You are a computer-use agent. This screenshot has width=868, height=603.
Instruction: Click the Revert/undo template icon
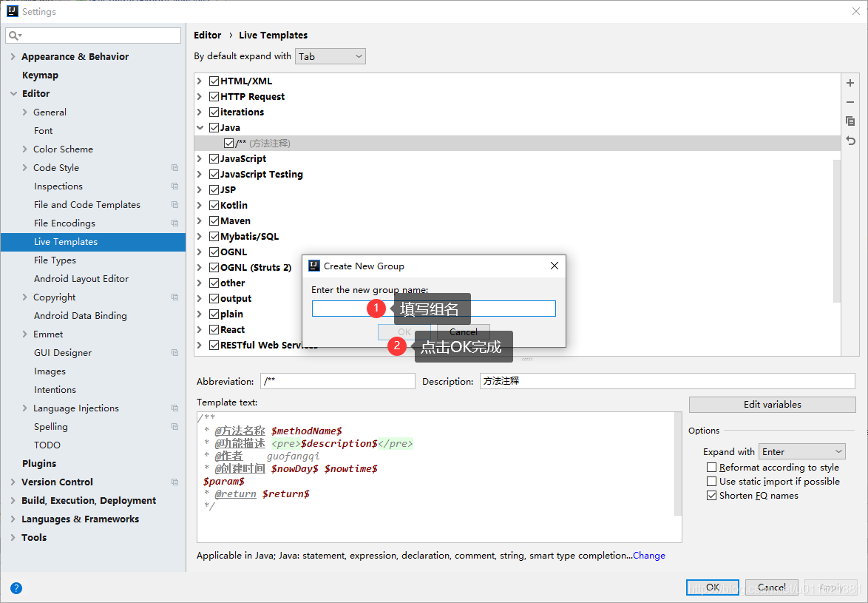(850, 141)
